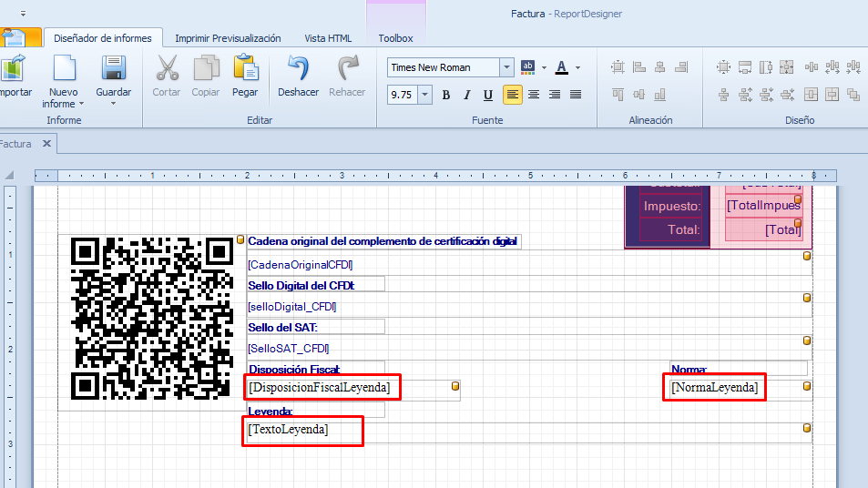
Task: Select the [TextoLeyenda] field
Action: pyautogui.click(x=288, y=429)
